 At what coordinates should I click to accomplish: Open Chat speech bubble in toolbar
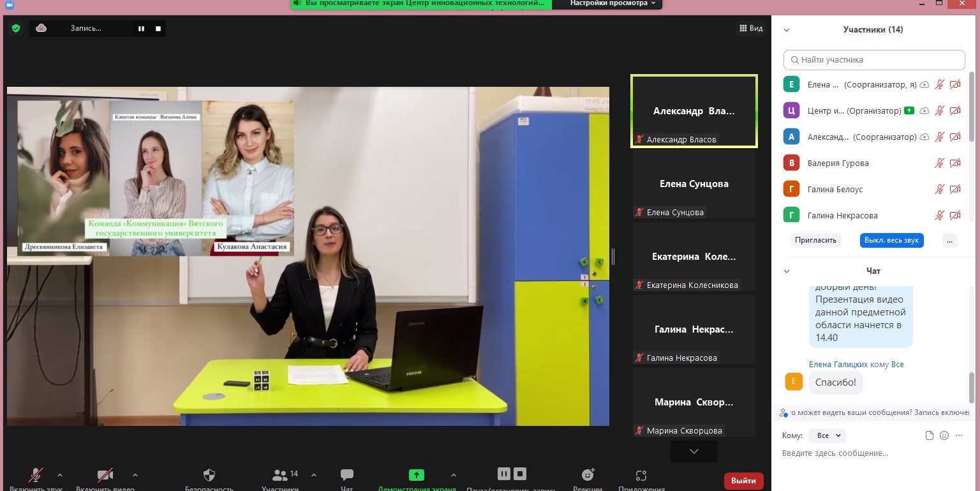click(x=347, y=475)
